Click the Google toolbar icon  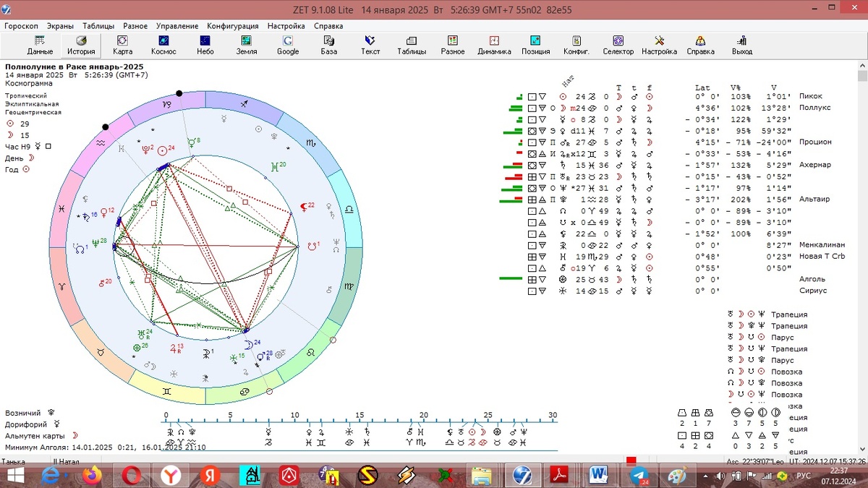288,45
